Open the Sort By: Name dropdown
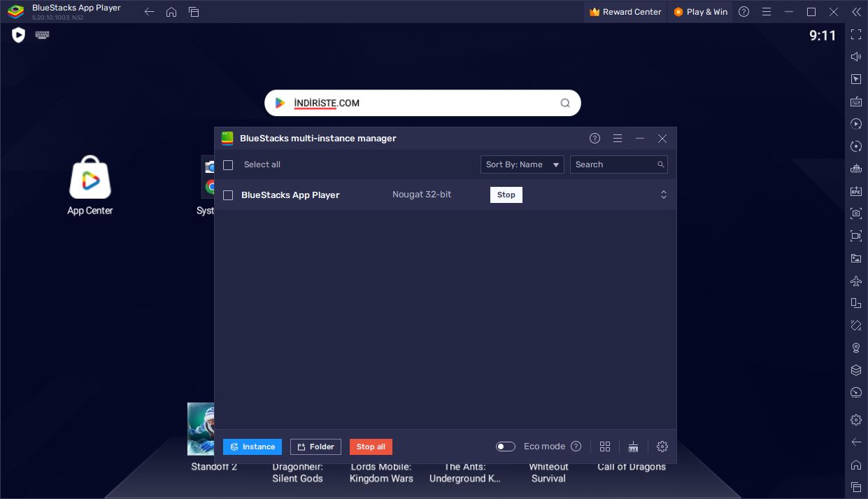Viewport: 868px width, 499px height. point(522,164)
